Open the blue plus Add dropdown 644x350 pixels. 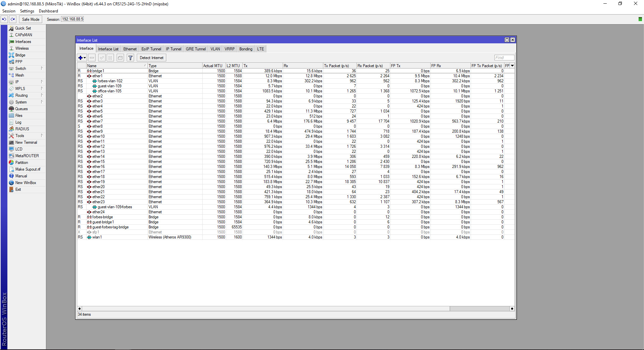tap(82, 58)
